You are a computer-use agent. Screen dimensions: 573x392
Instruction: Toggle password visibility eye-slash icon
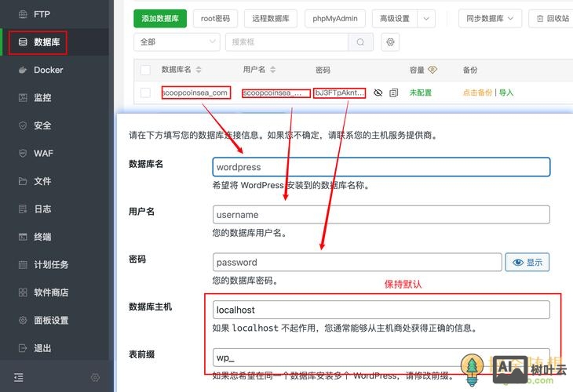(x=378, y=93)
